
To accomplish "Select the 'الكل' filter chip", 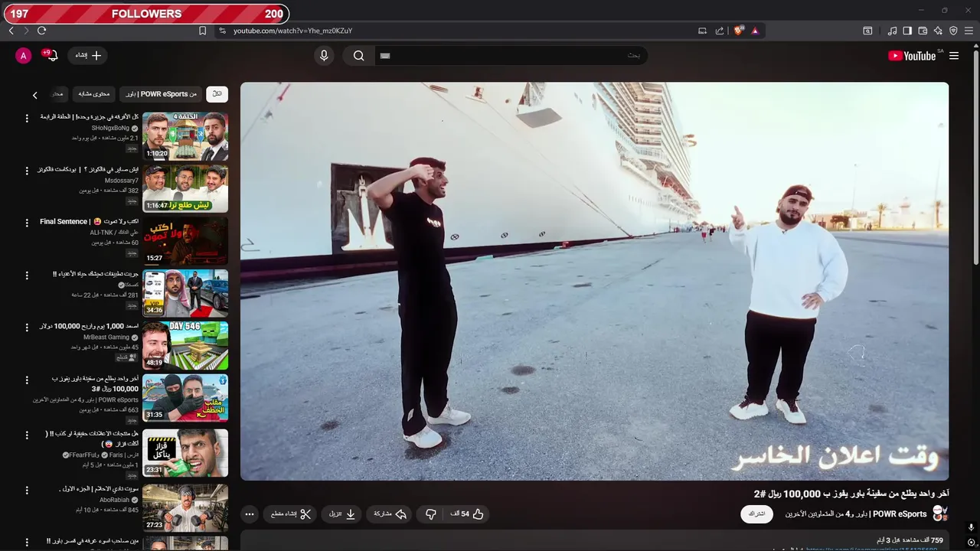I will pos(217,94).
